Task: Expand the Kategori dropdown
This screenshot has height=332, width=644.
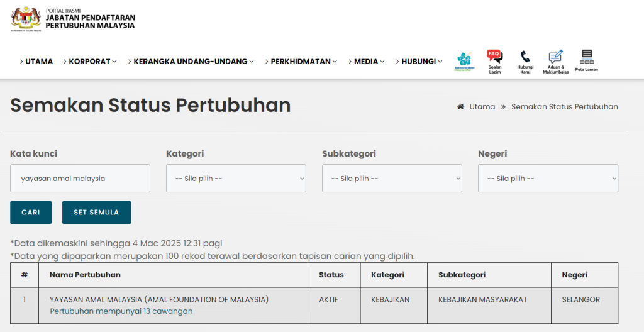Action: 236,179
